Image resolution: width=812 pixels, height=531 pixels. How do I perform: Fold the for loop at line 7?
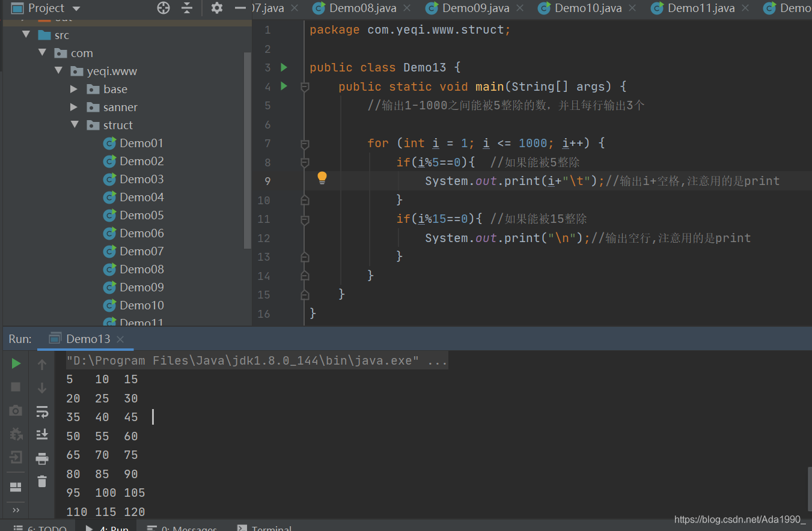point(305,144)
